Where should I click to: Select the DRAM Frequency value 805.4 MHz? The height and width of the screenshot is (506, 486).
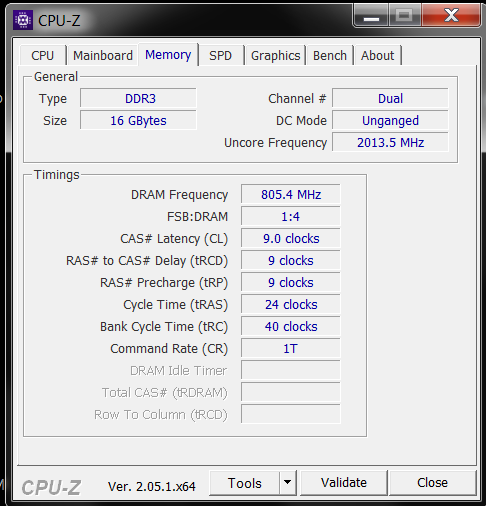(x=291, y=194)
